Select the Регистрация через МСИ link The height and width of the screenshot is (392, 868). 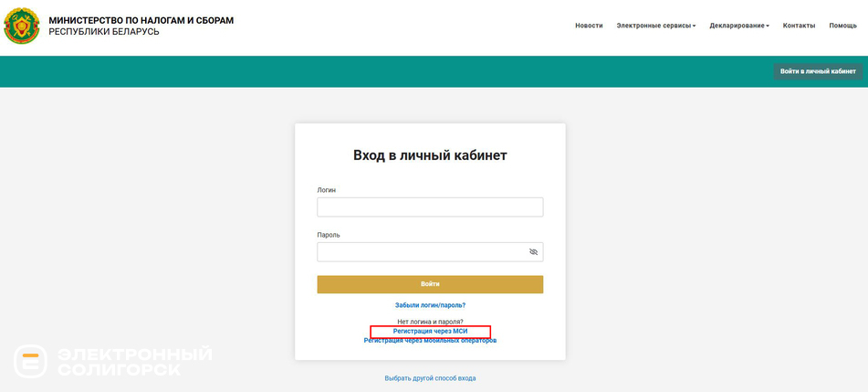[x=430, y=331]
